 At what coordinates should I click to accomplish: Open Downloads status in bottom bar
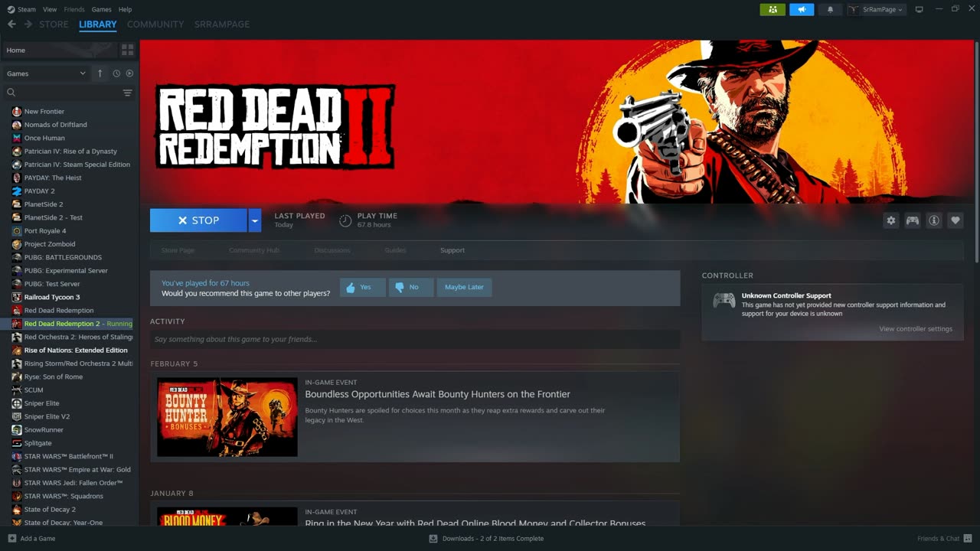point(487,538)
